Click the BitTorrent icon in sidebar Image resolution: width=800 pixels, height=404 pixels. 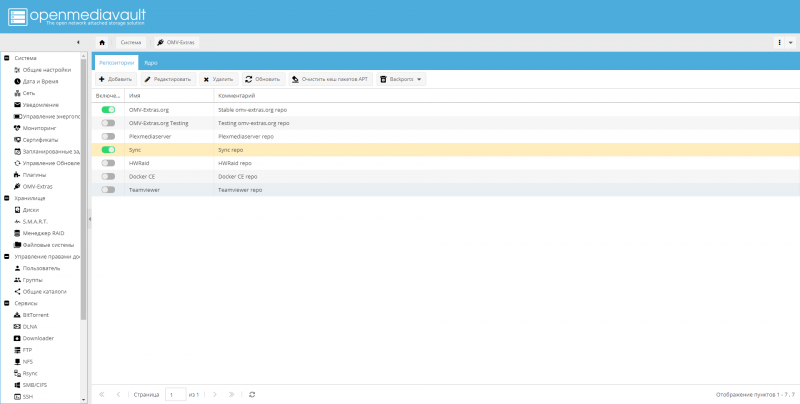[x=17, y=315]
